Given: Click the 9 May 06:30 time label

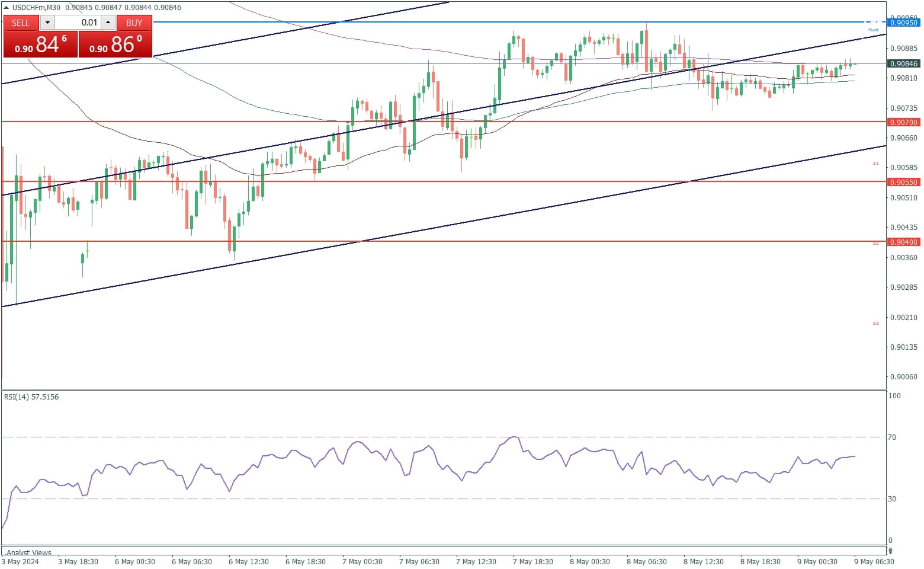Looking at the screenshot, I should [874, 561].
